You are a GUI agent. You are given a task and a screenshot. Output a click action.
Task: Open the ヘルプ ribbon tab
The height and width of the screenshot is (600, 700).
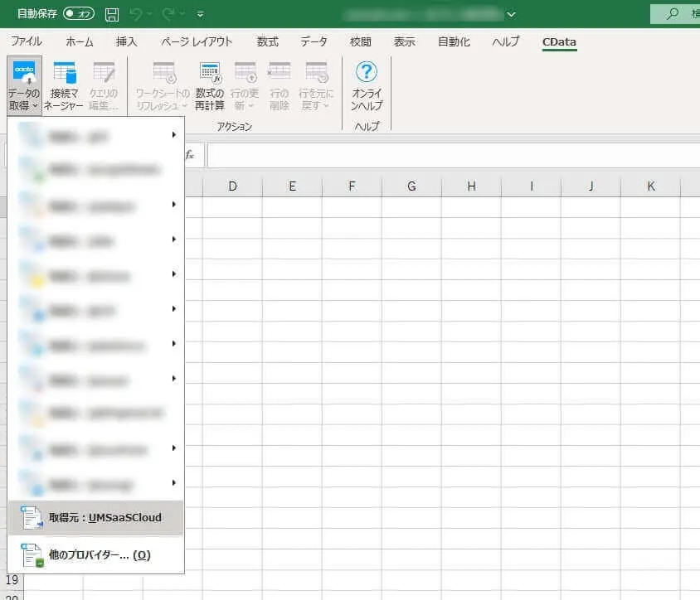(x=506, y=41)
